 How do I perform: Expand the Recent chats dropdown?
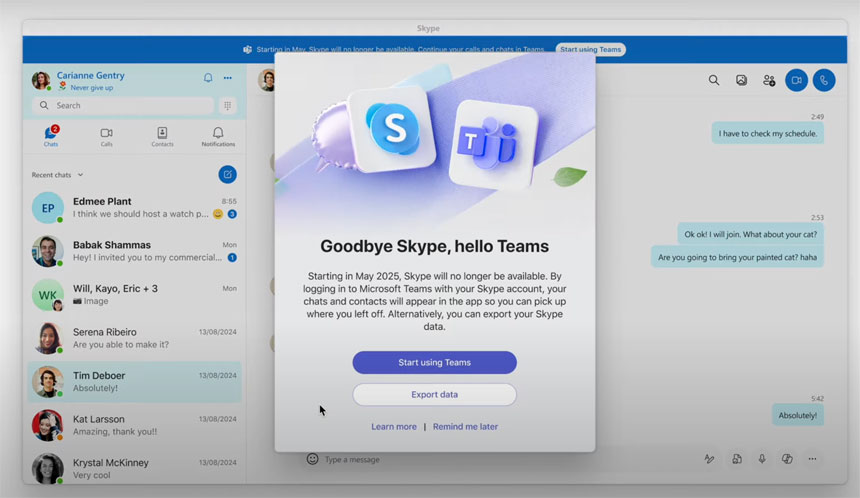[57, 175]
